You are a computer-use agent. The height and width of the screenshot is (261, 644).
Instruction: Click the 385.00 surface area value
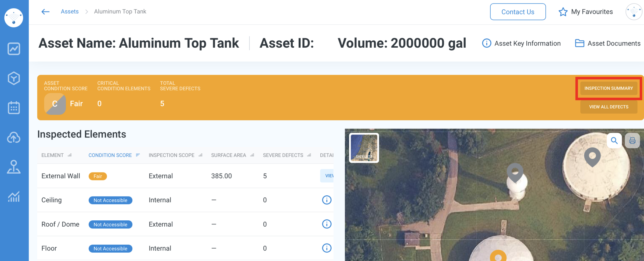221,176
